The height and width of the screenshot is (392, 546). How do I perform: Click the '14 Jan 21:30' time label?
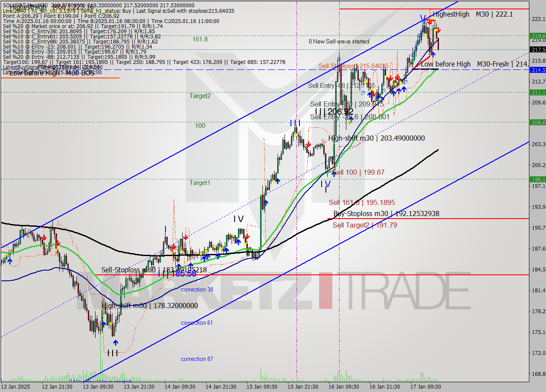221,386
